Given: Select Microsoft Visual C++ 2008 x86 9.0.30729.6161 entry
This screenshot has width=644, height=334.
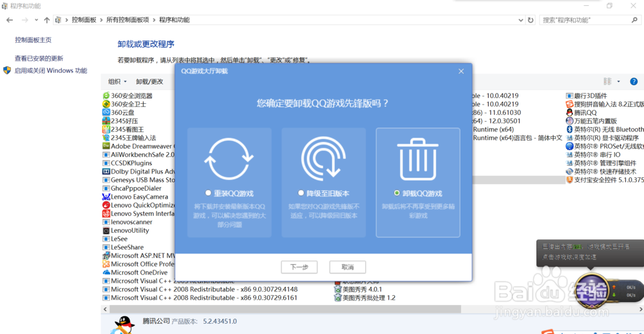Looking at the screenshot, I should (200, 297).
